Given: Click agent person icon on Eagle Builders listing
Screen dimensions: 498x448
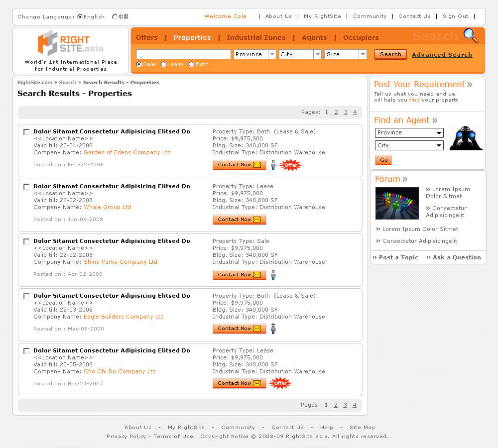Looking at the screenshot, I should click(273, 329).
